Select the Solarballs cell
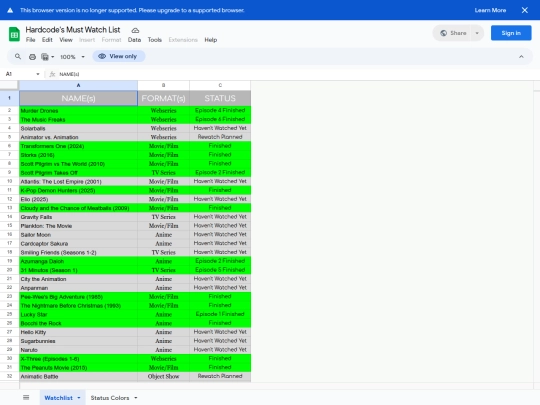The width and height of the screenshot is (540, 405). [78, 128]
